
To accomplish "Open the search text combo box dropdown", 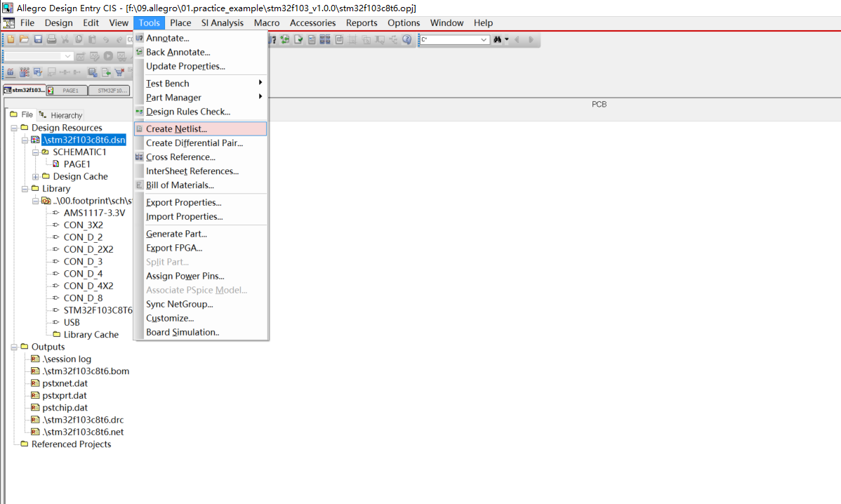I will point(484,40).
